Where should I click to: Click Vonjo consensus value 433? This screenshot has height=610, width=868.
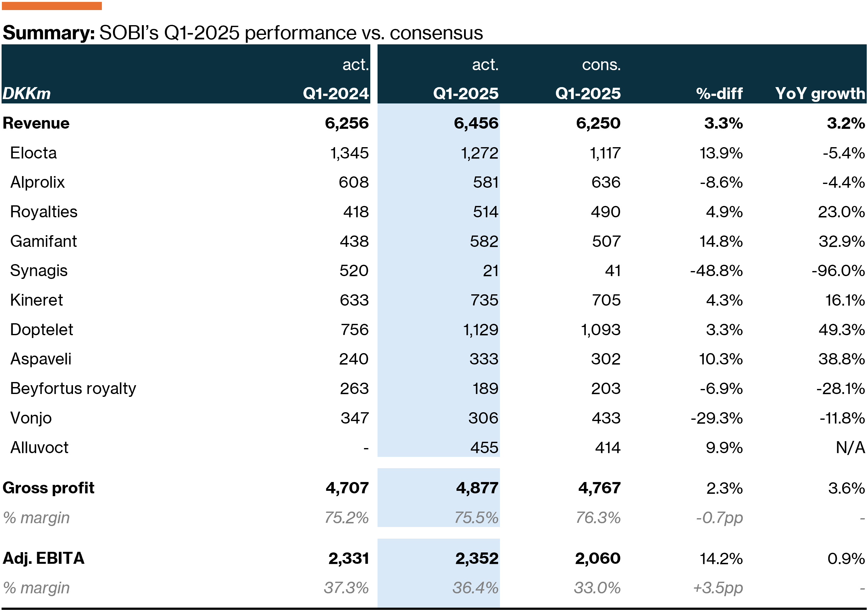(x=606, y=418)
